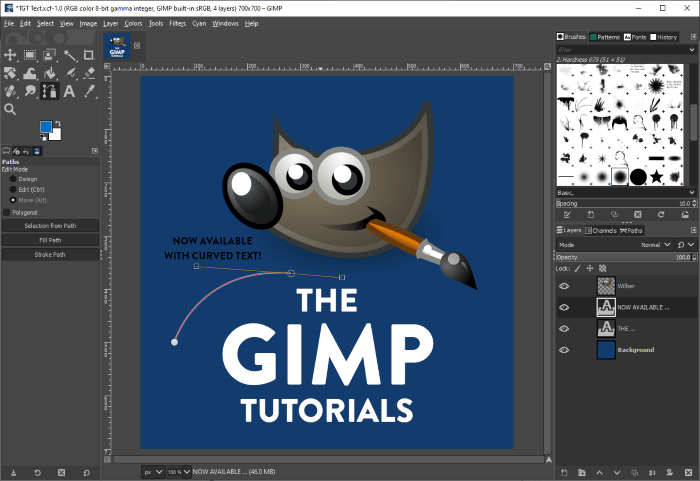The image size is (700, 481).
Task: Select the Fuzzy Select magic wand tool
Action: tap(69, 55)
